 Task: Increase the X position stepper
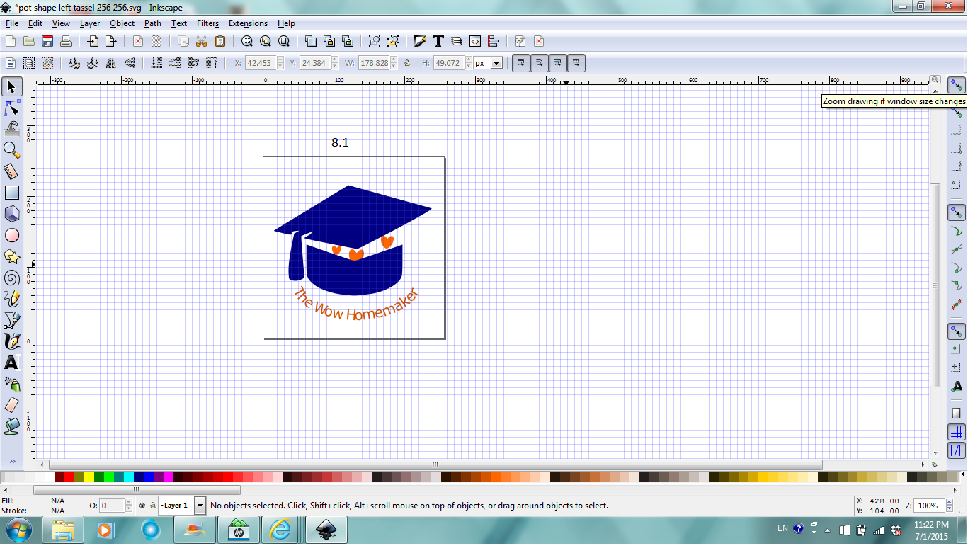click(280, 60)
